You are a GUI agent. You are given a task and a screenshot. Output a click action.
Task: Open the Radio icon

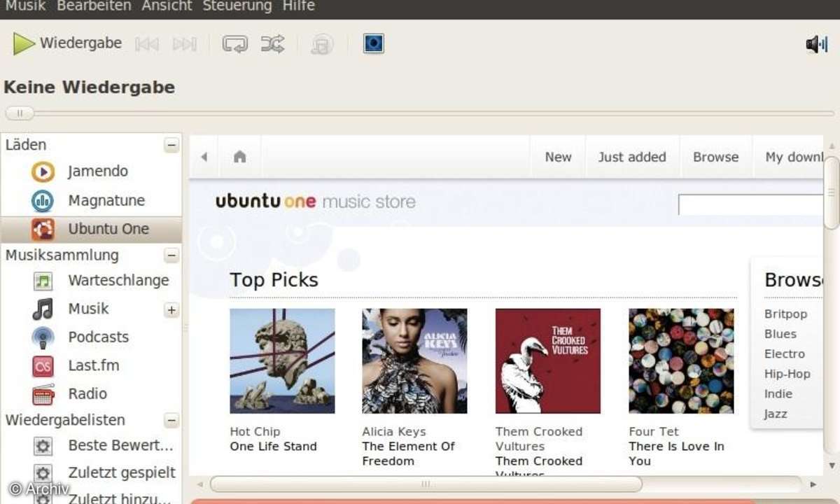(x=43, y=394)
